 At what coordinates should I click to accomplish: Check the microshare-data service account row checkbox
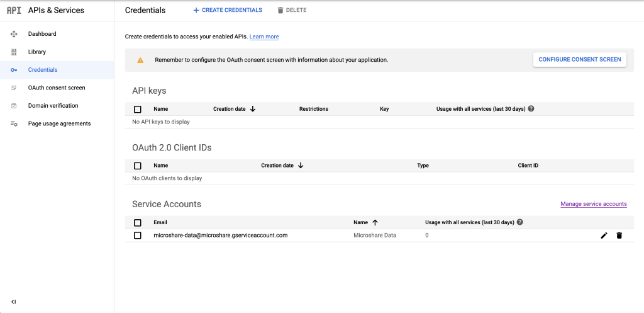pos(138,235)
